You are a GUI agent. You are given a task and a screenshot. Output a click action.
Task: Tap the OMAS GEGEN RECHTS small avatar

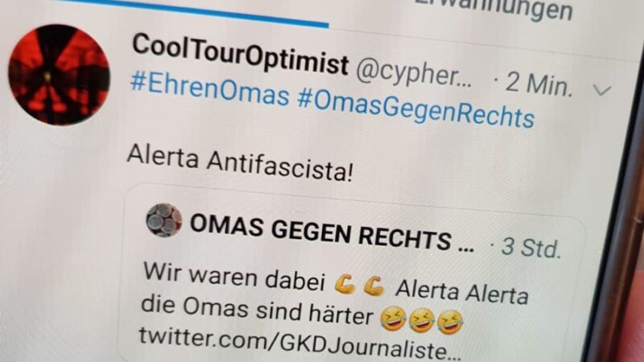164,220
